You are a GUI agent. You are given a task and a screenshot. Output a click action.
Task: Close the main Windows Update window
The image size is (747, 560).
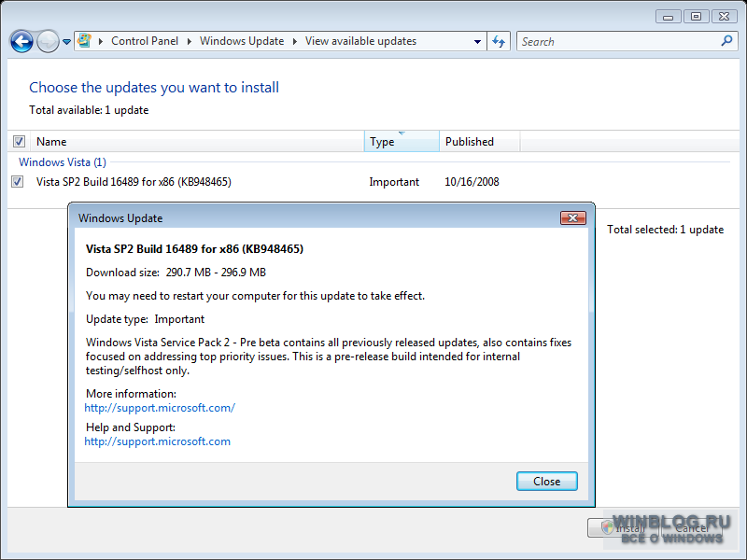click(725, 17)
